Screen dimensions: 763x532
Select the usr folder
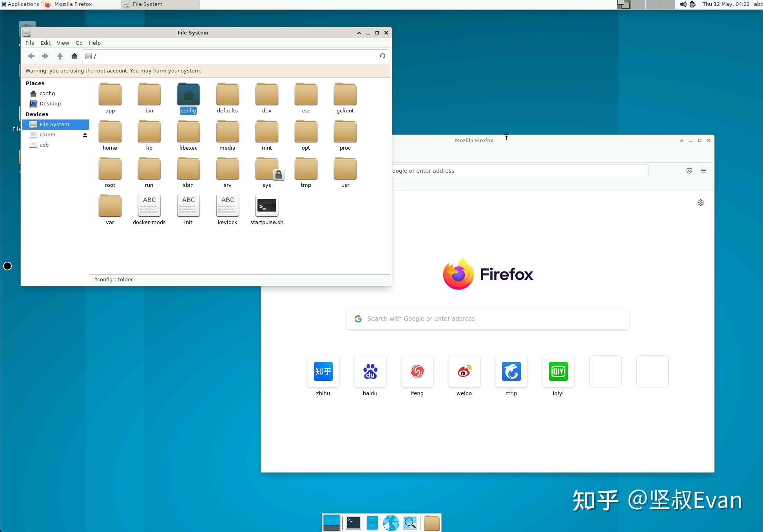click(x=345, y=172)
